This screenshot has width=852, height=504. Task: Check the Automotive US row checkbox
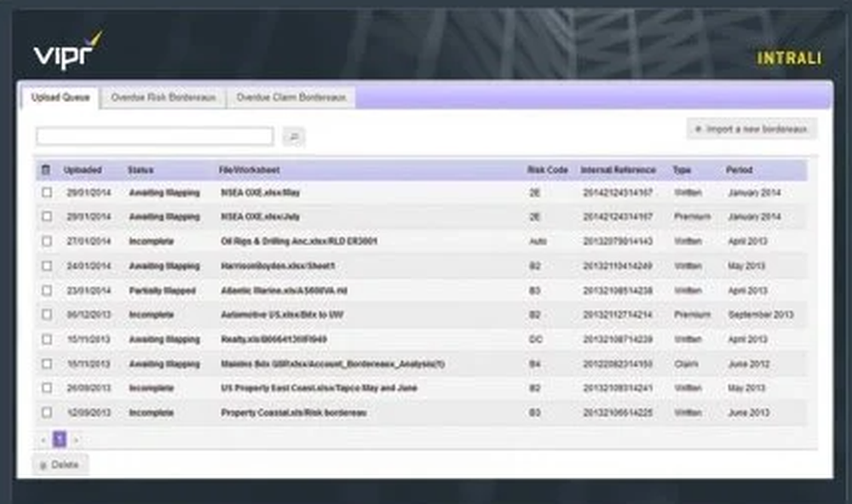[x=47, y=314]
